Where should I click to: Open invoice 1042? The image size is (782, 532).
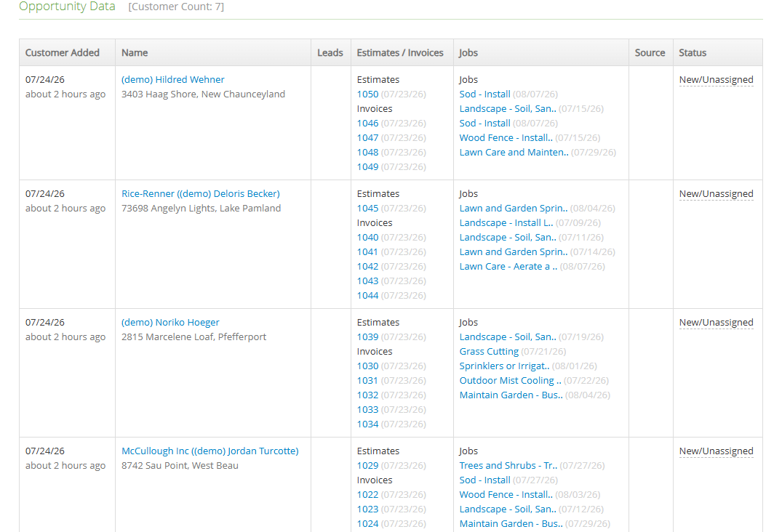point(367,266)
